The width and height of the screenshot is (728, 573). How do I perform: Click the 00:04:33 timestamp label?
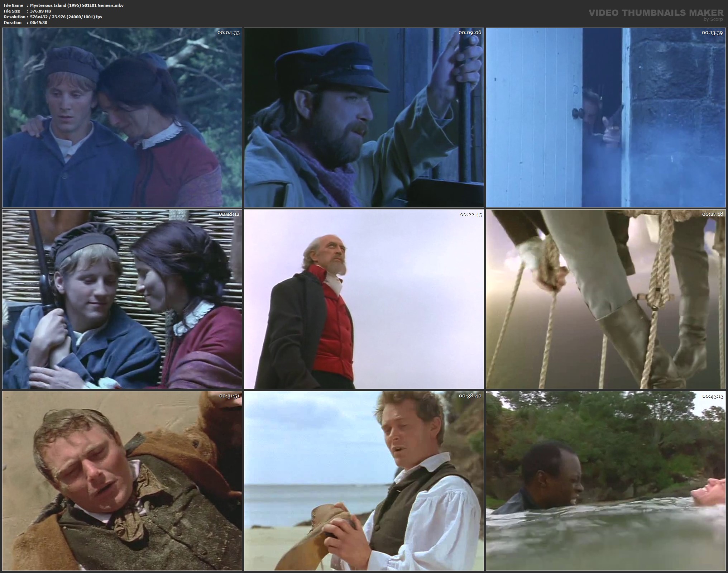pos(228,33)
